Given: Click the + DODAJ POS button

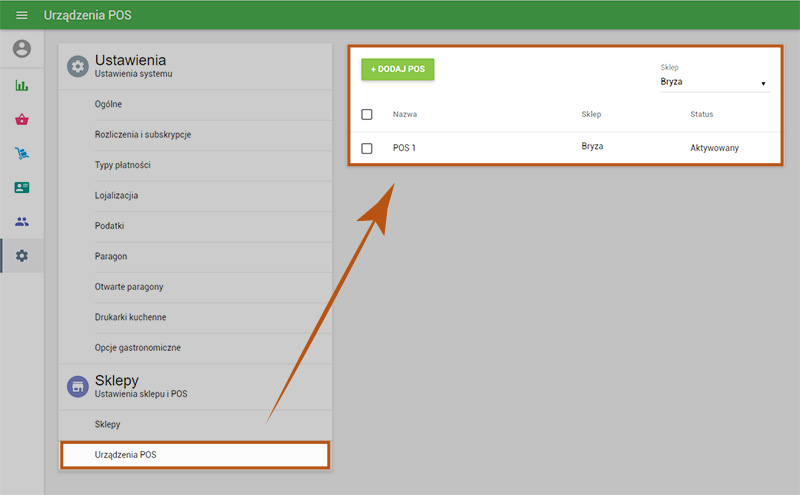Looking at the screenshot, I should 398,69.
